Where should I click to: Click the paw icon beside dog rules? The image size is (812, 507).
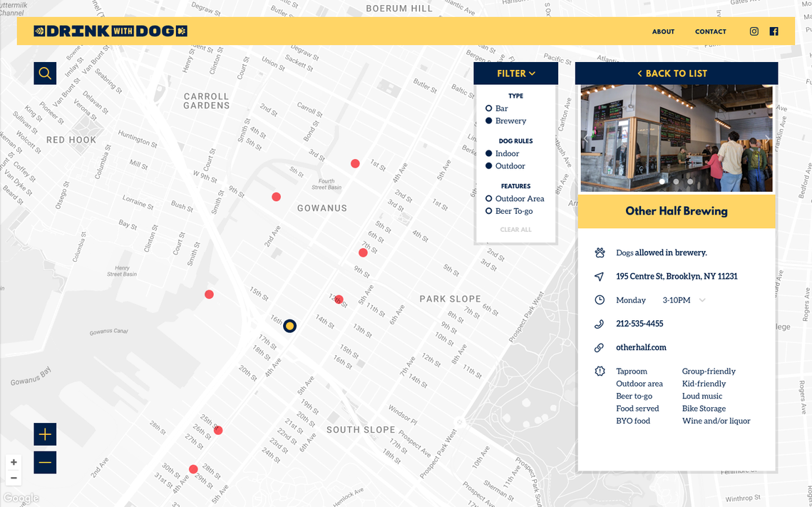600,252
